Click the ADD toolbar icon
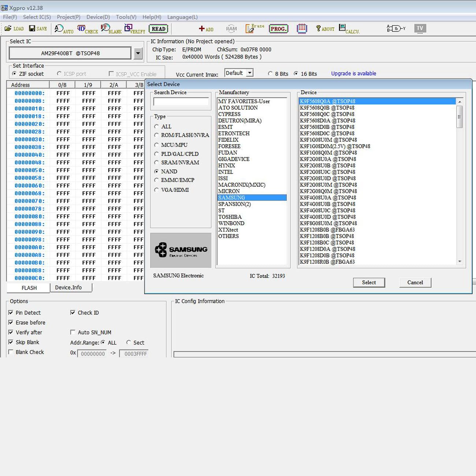Viewport: 476px width, 476px height. pyautogui.click(x=206, y=29)
